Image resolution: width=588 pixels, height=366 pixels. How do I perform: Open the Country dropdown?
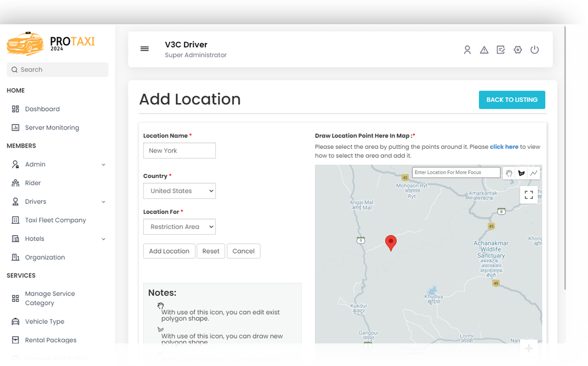click(x=179, y=191)
